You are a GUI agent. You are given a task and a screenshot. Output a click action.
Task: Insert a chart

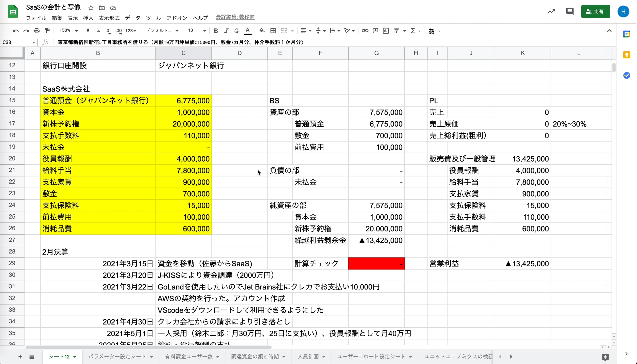point(385,31)
